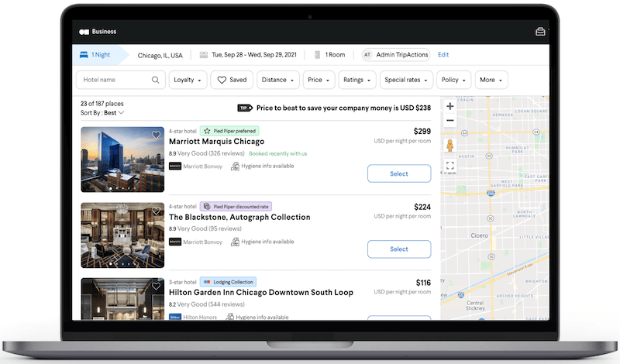Screen dimensions: 620x364
Task: Click Marriott Bonvoy logo under Marriott Marquis
Action: 175,166
